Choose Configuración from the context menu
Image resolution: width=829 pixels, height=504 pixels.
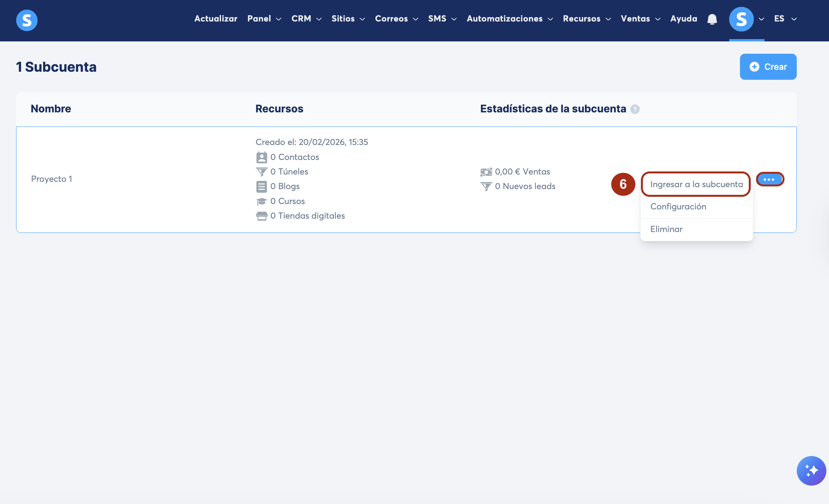[678, 207]
